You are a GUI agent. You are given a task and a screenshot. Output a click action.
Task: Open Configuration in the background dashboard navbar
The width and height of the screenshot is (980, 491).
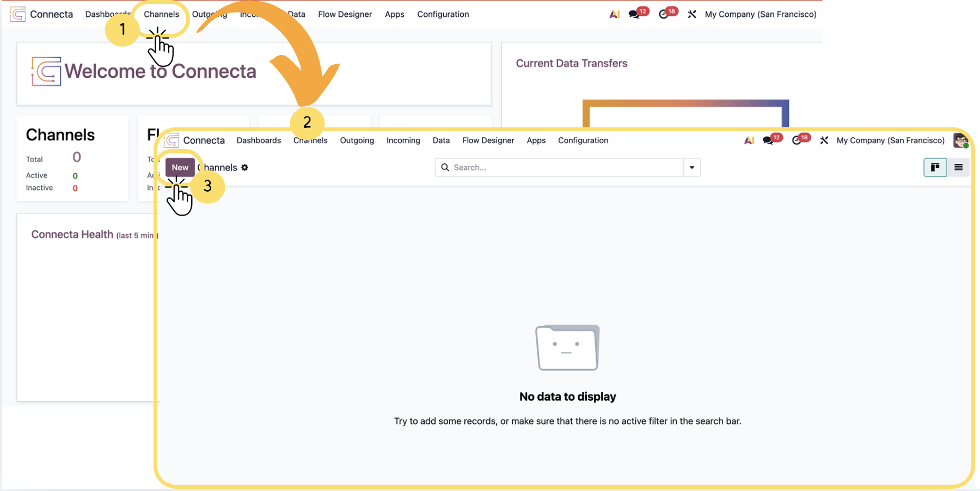point(443,14)
